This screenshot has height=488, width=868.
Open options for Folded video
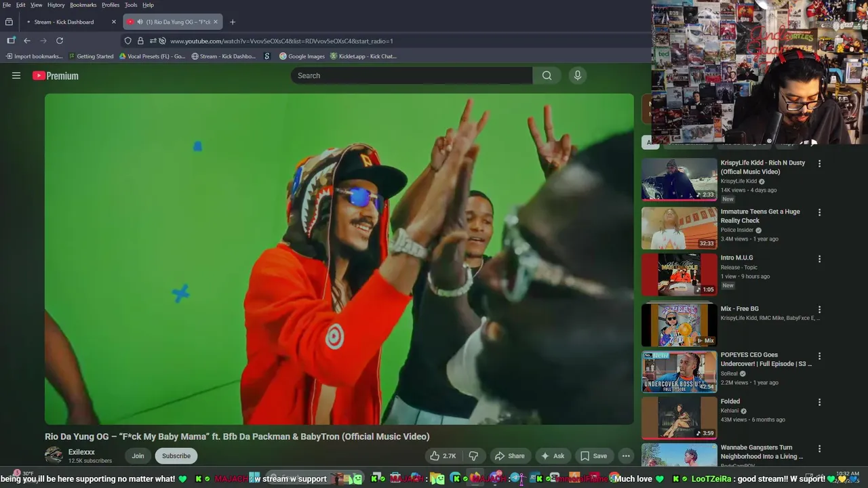click(x=819, y=402)
